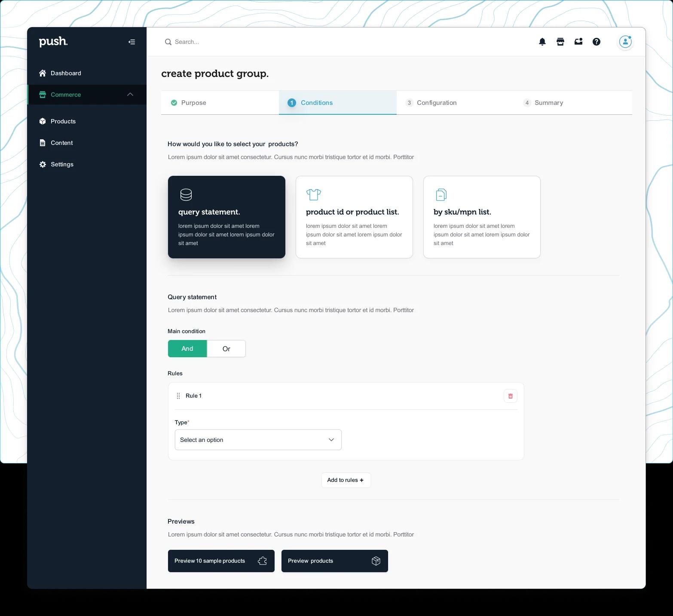Choose the product id or product list card

tap(354, 217)
